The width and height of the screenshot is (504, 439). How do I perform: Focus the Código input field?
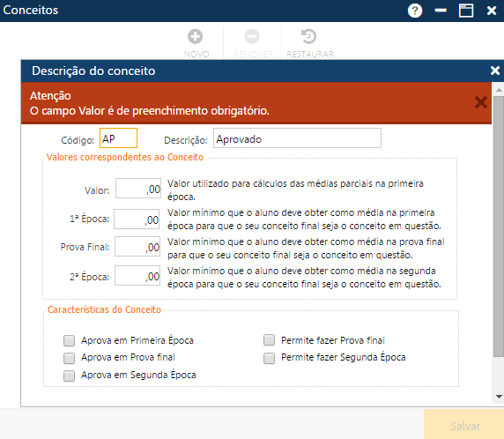[118, 138]
